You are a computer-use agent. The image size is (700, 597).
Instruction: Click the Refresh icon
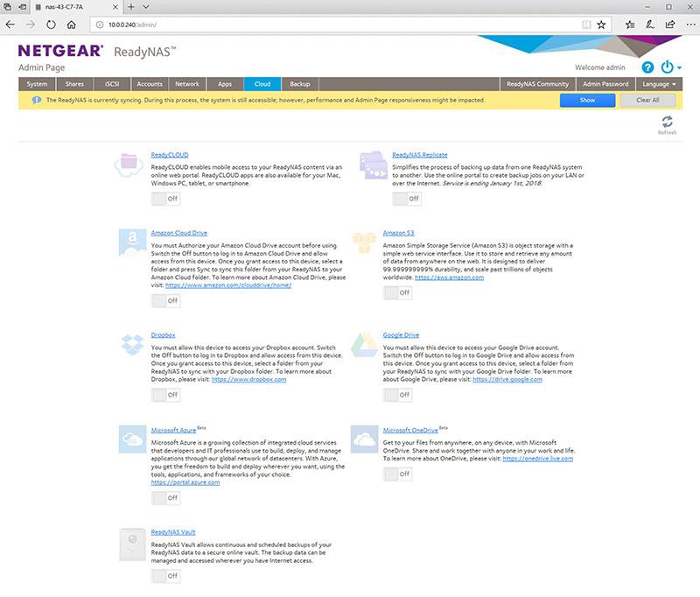(667, 122)
